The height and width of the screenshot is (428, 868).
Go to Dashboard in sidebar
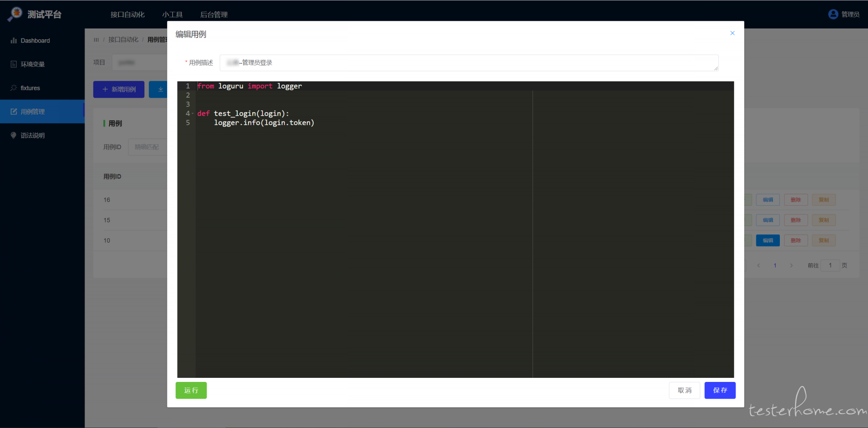pyautogui.click(x=42, y=41)
